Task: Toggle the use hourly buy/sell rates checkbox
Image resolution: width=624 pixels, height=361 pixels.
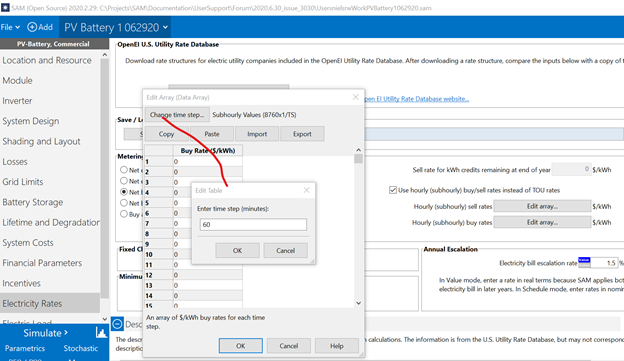Action: (393, 190)
